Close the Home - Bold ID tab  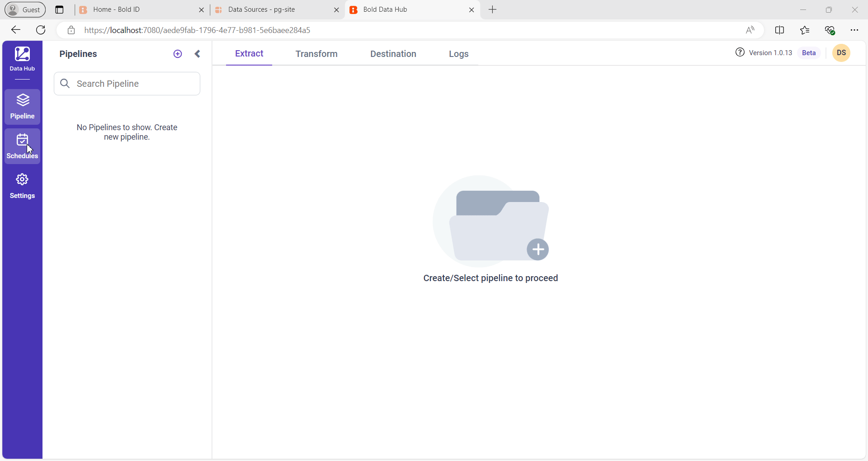[x=202, y=9]
